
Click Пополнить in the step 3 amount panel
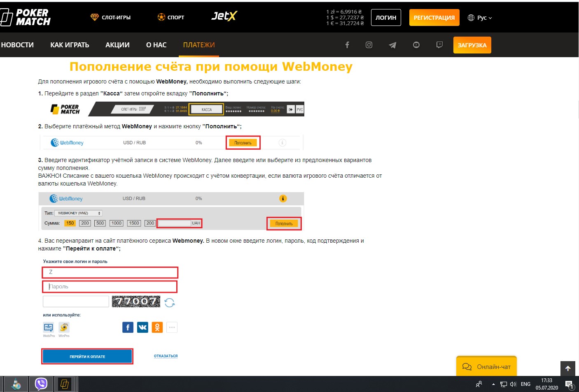(x=284, y=224)
